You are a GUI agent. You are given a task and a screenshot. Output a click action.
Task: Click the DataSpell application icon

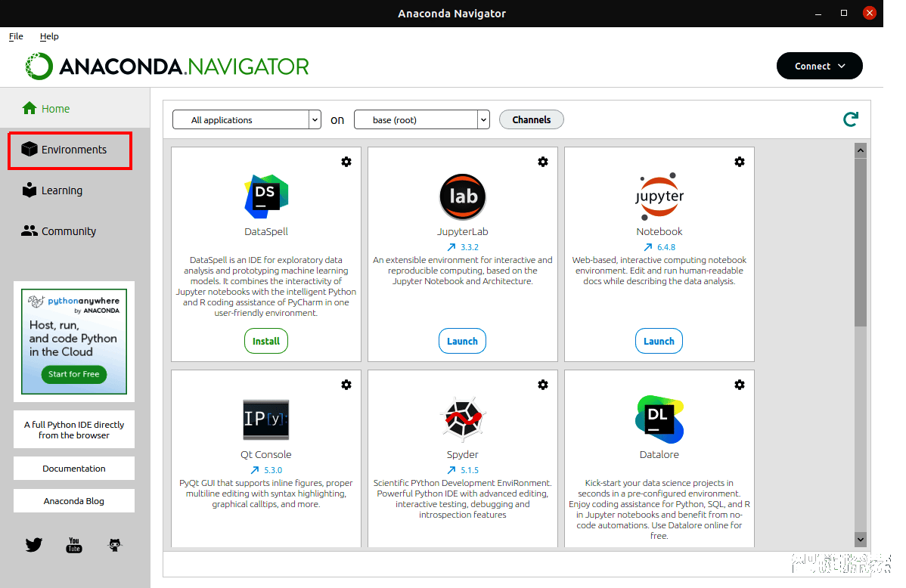(265, 197)
